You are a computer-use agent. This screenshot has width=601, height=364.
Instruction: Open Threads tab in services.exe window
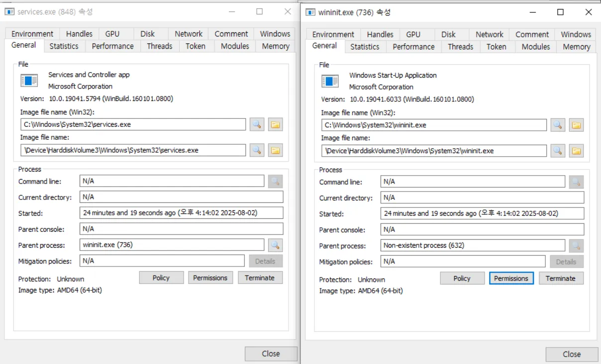pos(159,46)
